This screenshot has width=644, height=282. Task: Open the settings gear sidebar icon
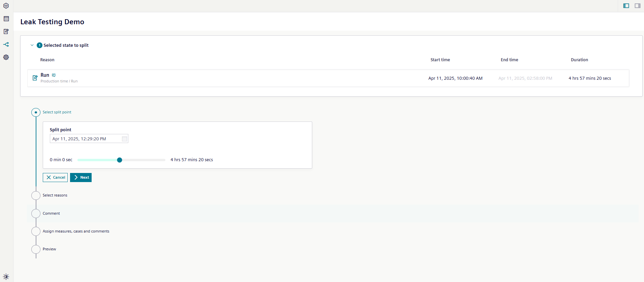point(6,57)
